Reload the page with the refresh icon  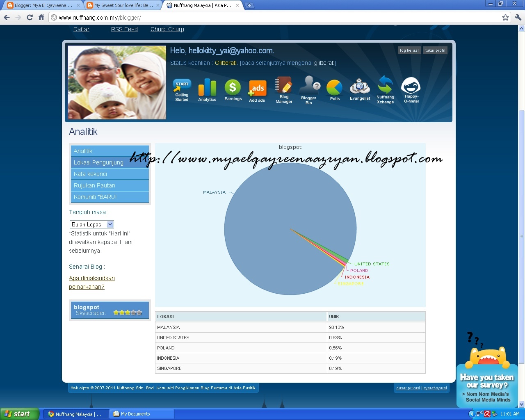point(30,17)
